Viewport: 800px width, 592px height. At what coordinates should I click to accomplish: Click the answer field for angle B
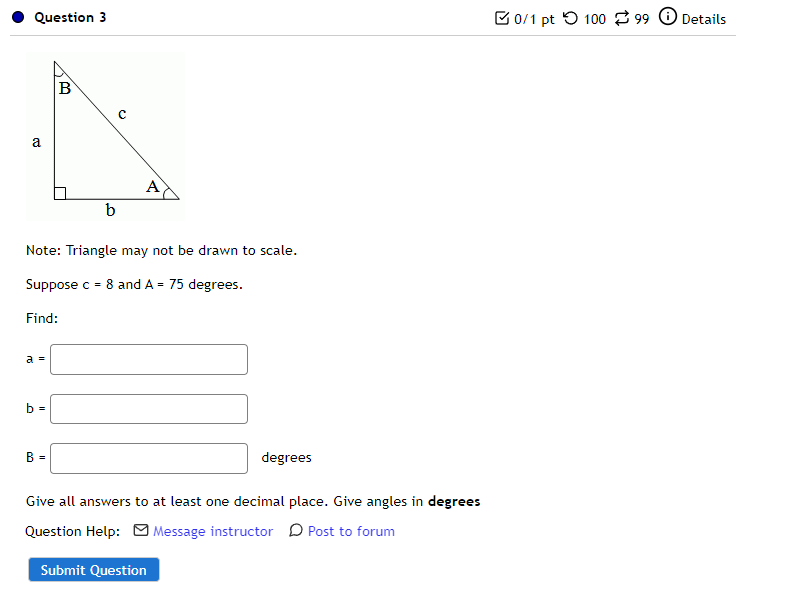click(x=148, y=458)
